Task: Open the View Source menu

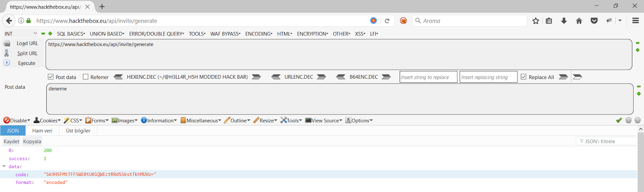Action: pos(324,120)
